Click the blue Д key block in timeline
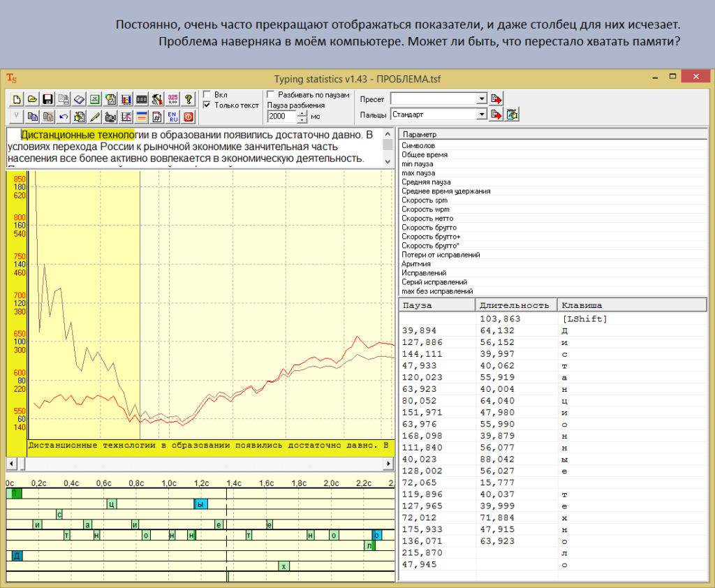Image resolution: width=715 pixels, height=588 pixels. pos(17,556)
